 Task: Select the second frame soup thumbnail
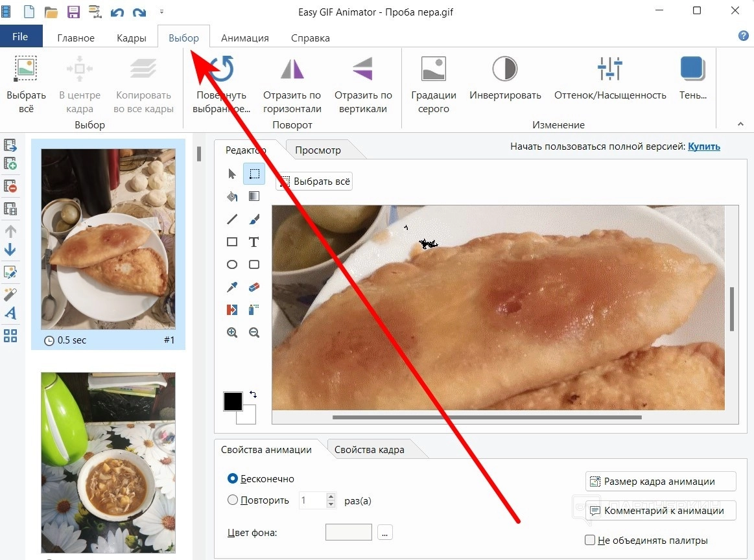(x=108, y=462)
